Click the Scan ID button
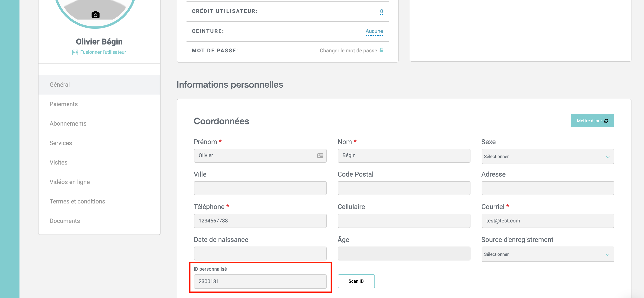 [356, 281]
